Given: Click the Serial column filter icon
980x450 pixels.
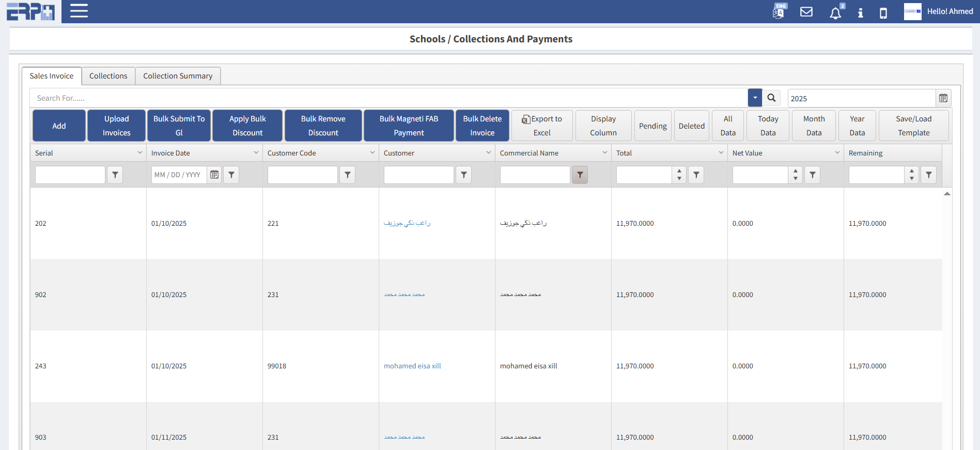Looking at the screenshot, I should (x=115, y=175).
